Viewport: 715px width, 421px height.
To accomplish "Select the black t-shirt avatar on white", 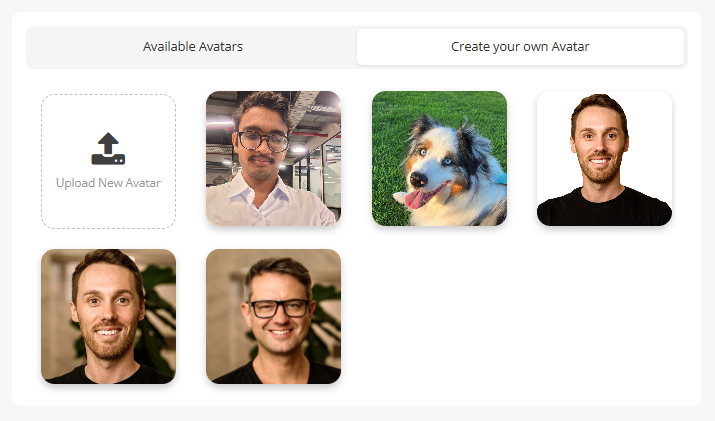I will pos(604,158).
